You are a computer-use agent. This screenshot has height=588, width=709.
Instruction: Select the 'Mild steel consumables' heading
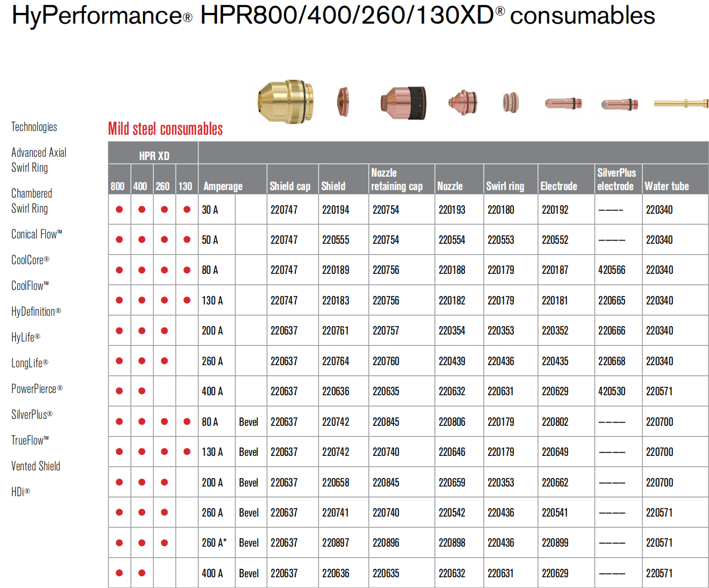tap(165, 129)
